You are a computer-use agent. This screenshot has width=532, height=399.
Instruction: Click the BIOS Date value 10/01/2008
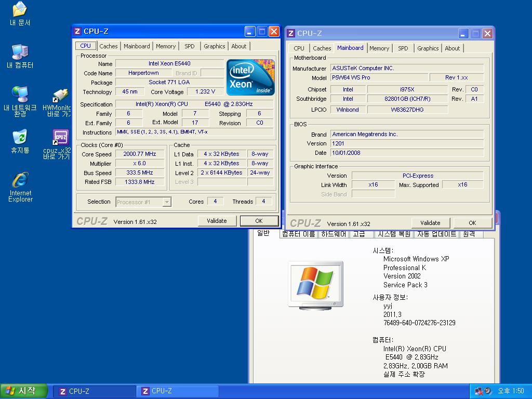(x=407, y=153)
